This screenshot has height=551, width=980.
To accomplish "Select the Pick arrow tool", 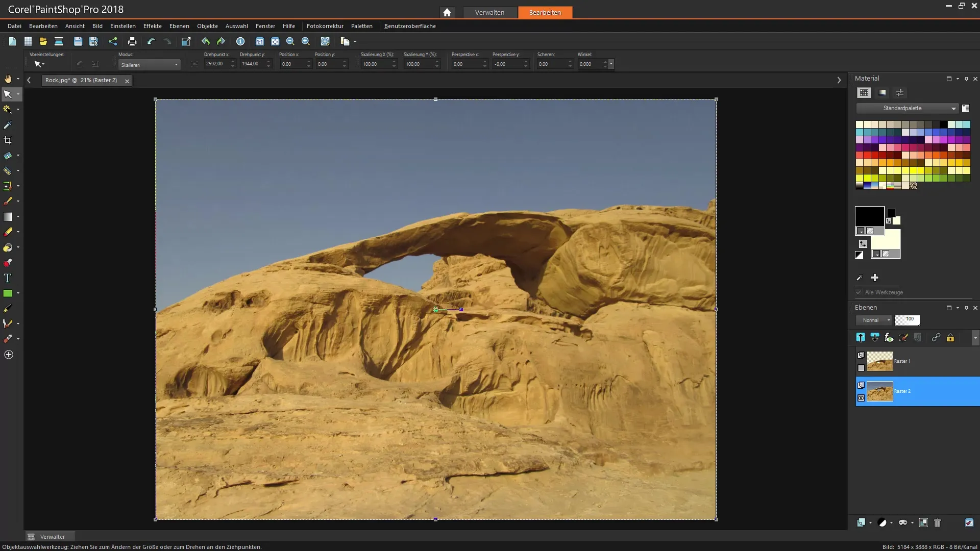I will click(x=8, y=94).
